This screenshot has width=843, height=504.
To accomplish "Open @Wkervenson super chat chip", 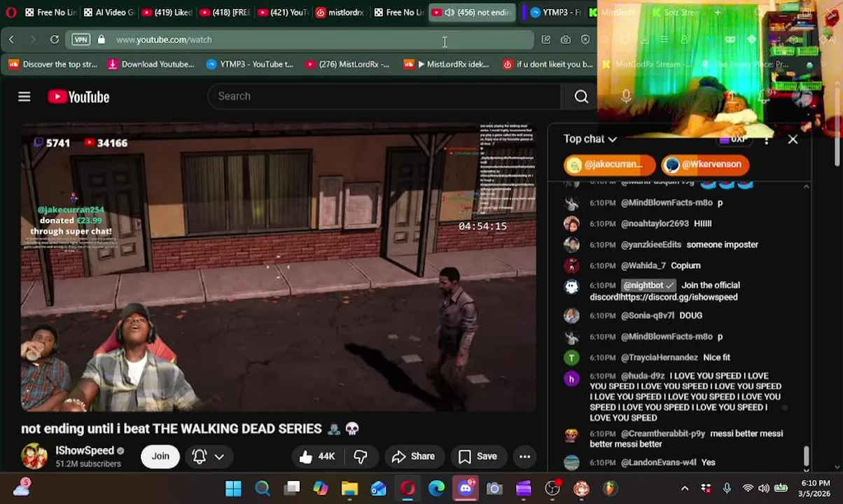I will [x=706, y=164].
